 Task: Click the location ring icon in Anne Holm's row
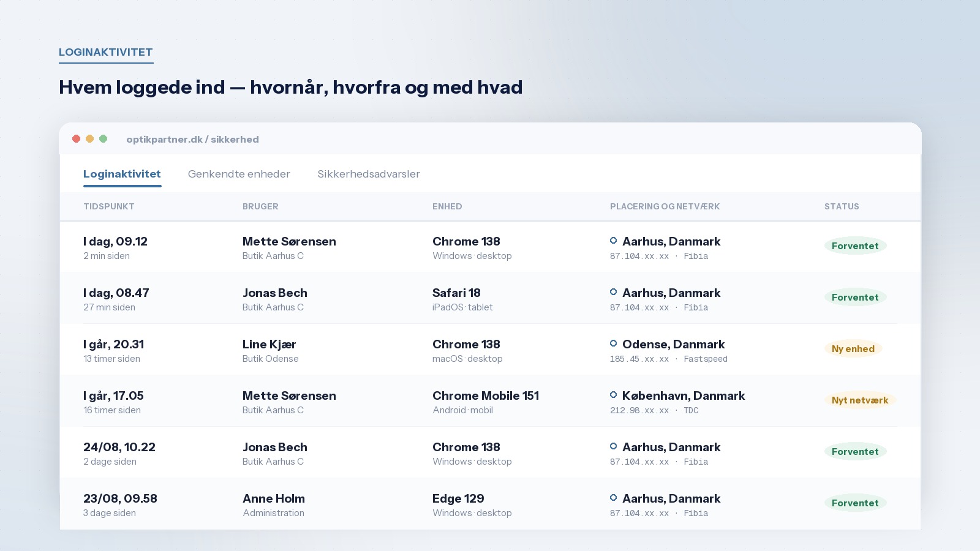point(613,498)
